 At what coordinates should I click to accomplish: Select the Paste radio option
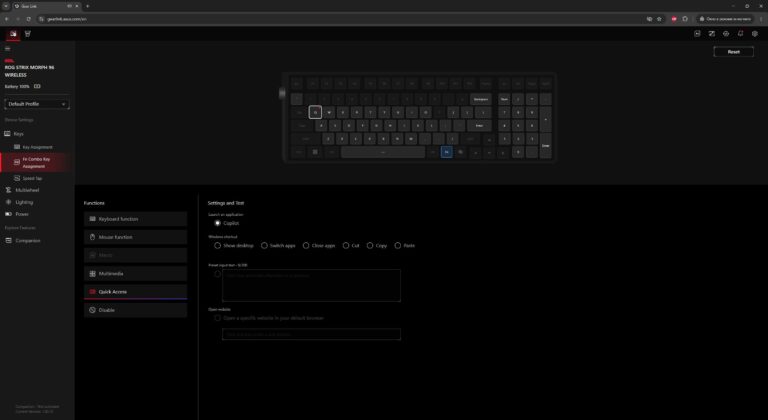pyautogui.click(x=398, y=246)
